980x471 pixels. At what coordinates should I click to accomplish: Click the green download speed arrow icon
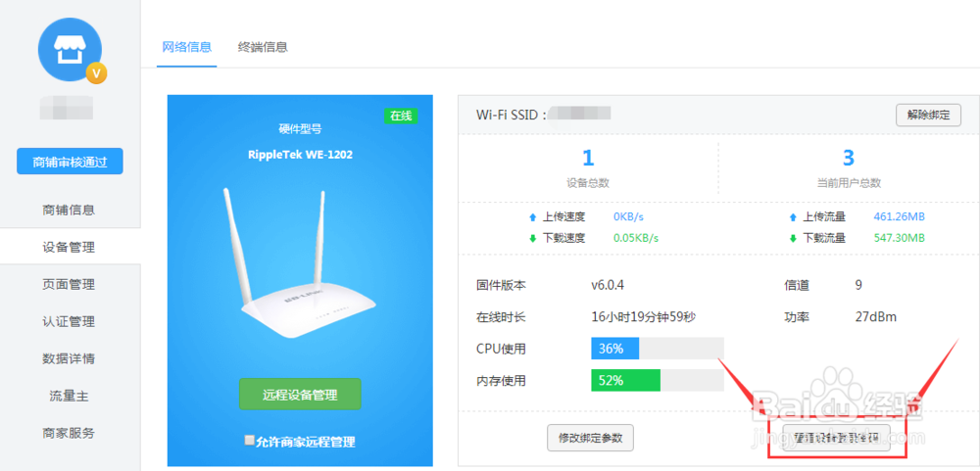[x=532, y=238]
